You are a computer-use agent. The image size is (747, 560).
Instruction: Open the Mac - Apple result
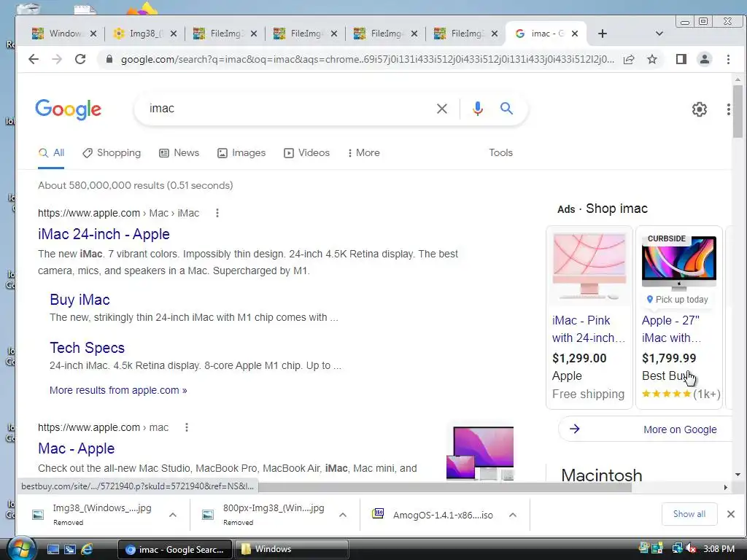tap(76, 448)
